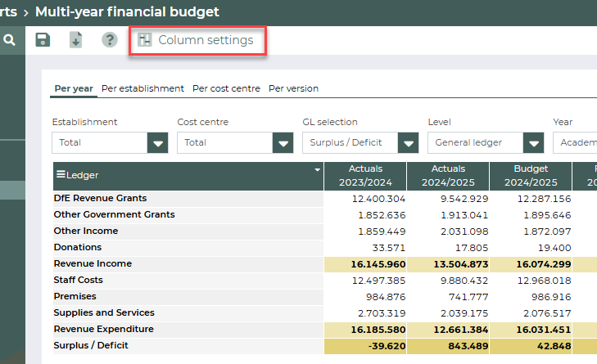Expand the Cost centre dropdown

(283, 143)
